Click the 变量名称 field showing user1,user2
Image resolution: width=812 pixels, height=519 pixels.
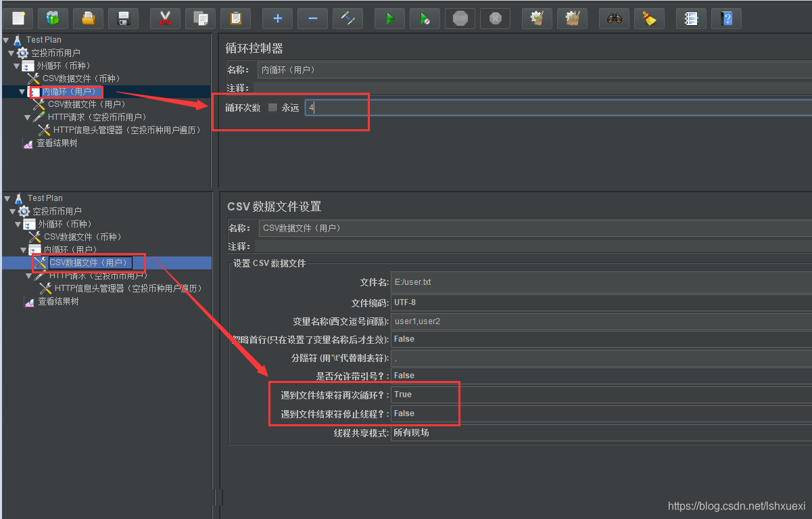(x=601, y=321)
